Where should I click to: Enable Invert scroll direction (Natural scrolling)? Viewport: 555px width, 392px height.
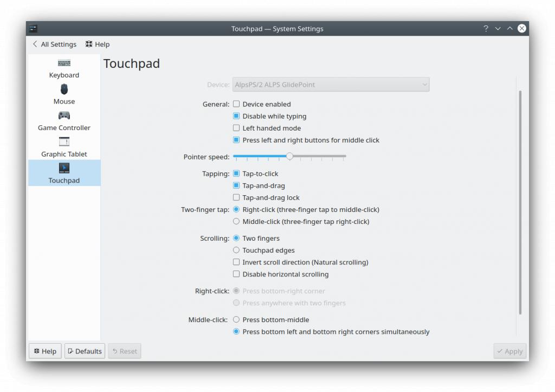click(236, 262)
